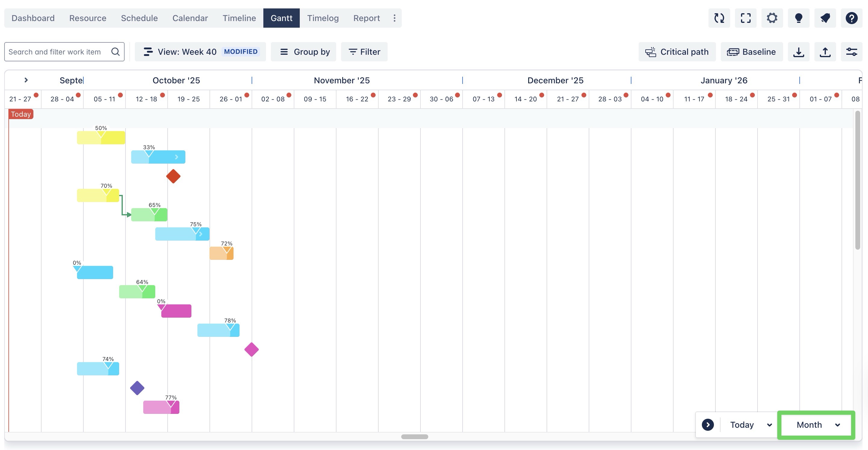868x450 pixels.
Task: Click the Filter button
Action: click(x=364, y=52)
